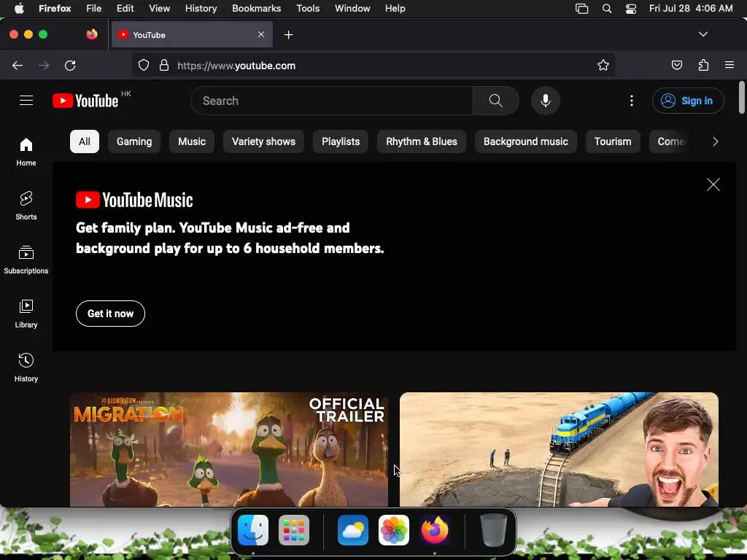Click the pinned Firefox tab icon
The image size is (747, 560).
tap(92, 34)
